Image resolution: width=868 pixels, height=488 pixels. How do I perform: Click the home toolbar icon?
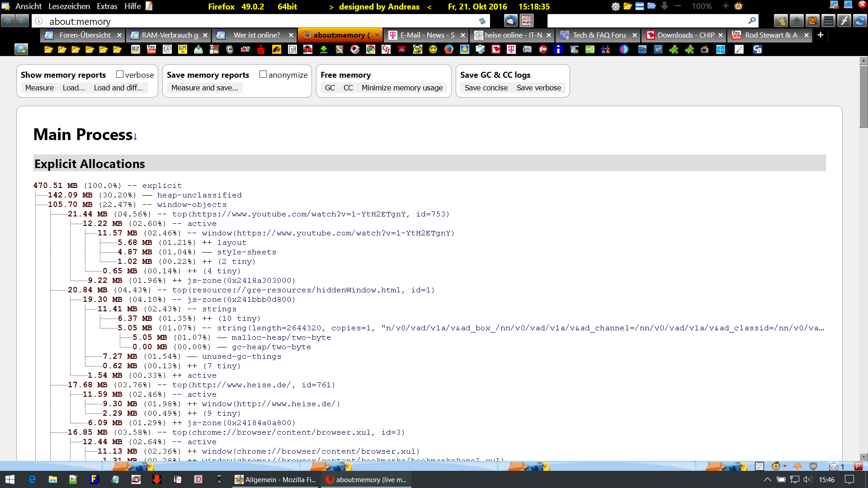[797, 21]
